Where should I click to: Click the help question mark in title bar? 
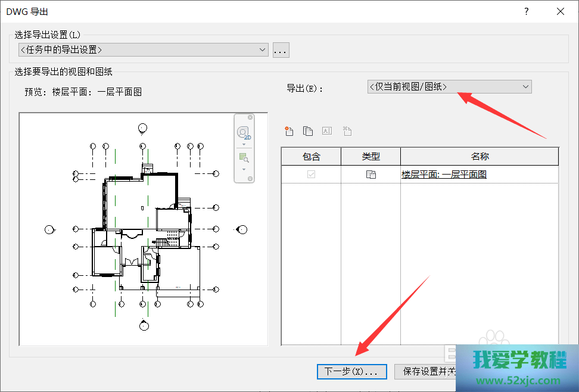pos(526,11)
